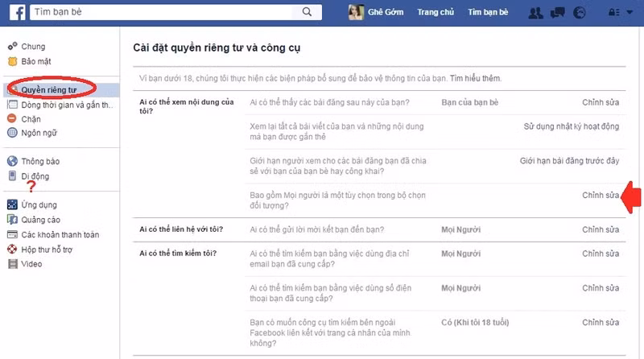Screen dimensions: 644x359
Task: Edit who can see future posts
Action: coord(601,102)
